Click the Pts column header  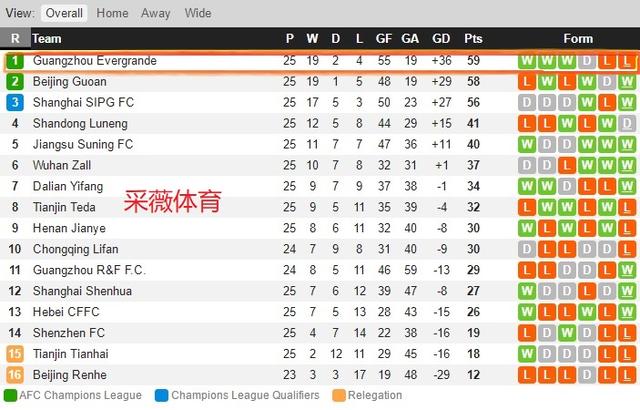coord(473,39)
